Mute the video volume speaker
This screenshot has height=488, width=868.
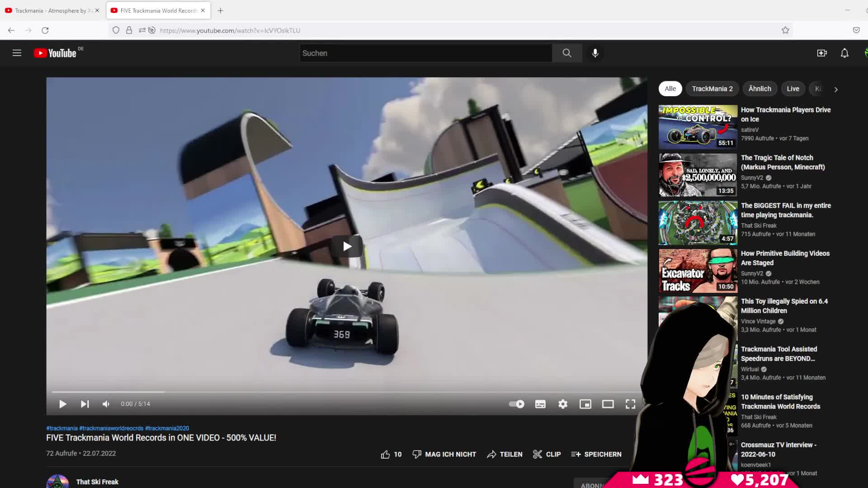(x=106, y=404)
